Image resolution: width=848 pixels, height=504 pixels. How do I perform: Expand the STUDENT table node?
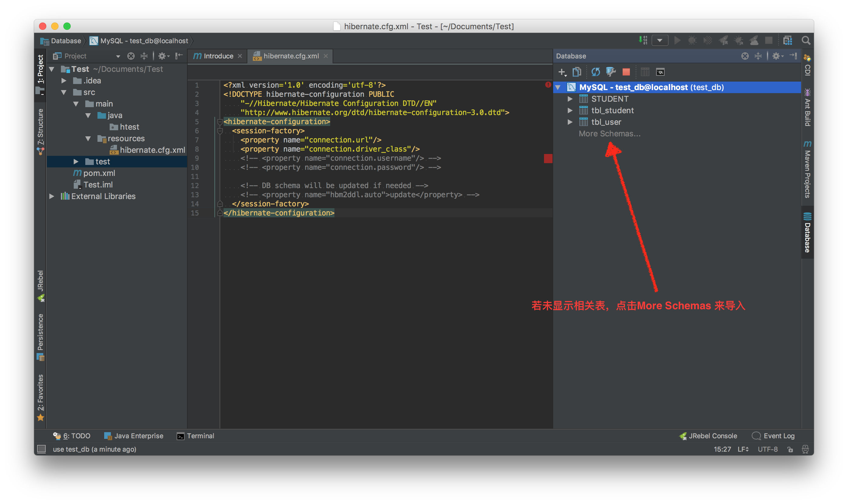570,99
